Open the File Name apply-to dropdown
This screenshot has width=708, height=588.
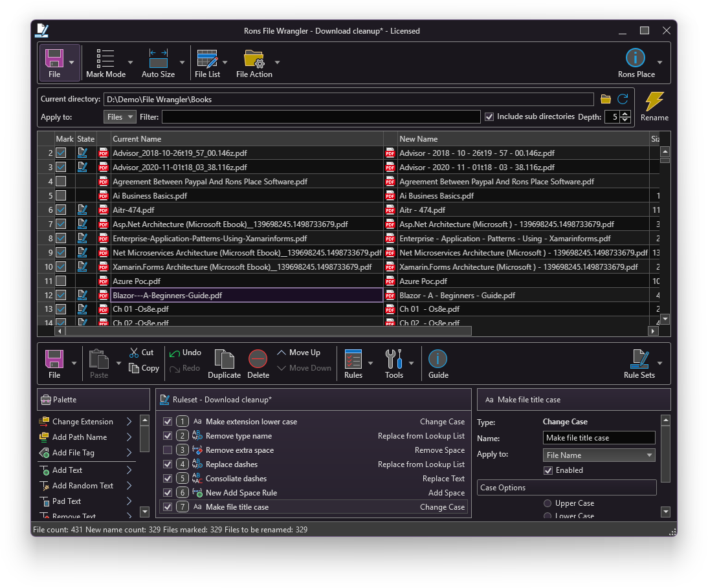point(599,455)
